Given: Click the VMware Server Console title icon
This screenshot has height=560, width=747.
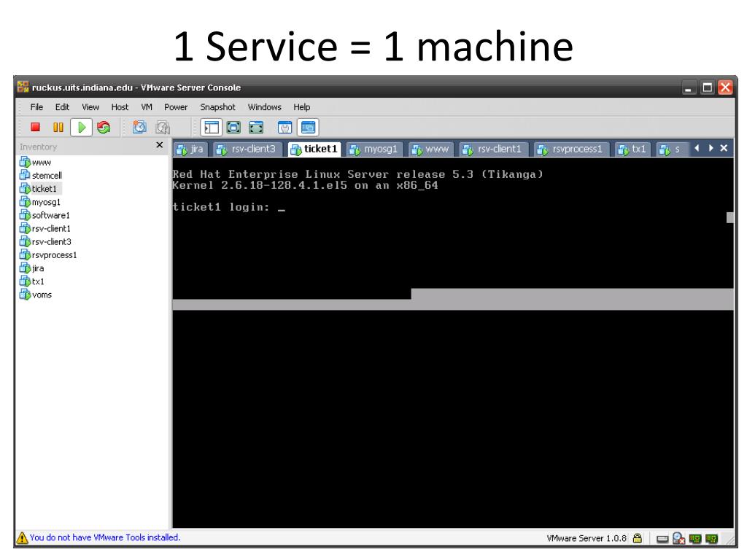Looking at the screenshot, I should point(23,87).
